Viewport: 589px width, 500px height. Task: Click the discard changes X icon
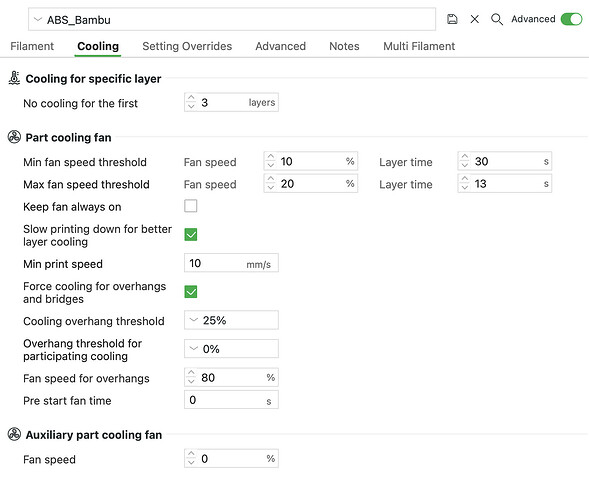[x=475, y=19]
